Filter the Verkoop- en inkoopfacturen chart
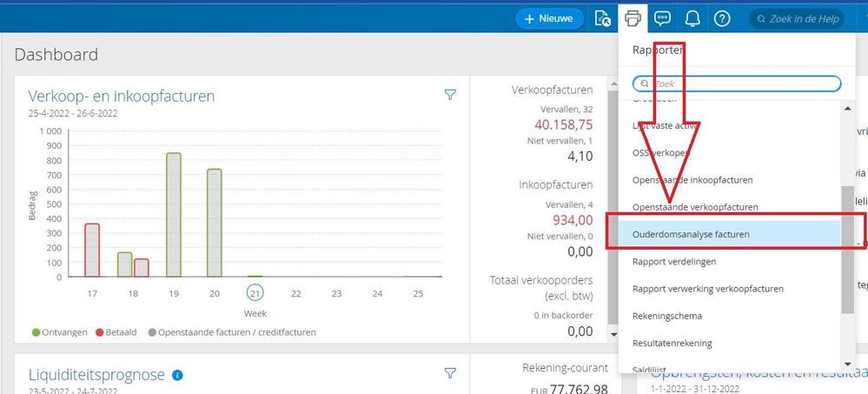The image size is (868, 394). (450, 95)
